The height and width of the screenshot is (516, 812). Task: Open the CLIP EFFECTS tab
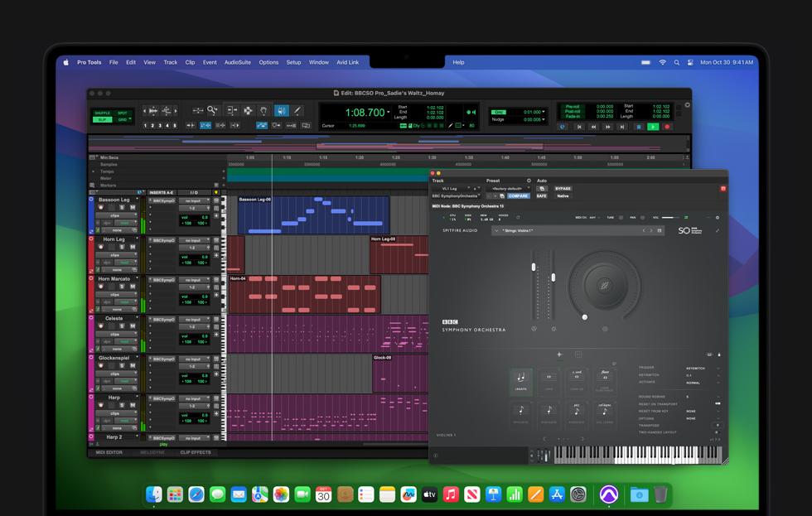[x=196, y=452]
